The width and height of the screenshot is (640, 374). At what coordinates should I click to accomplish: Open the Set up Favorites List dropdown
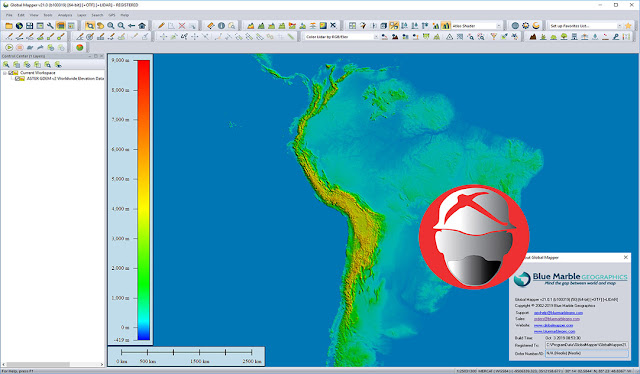tap(619, 26)
